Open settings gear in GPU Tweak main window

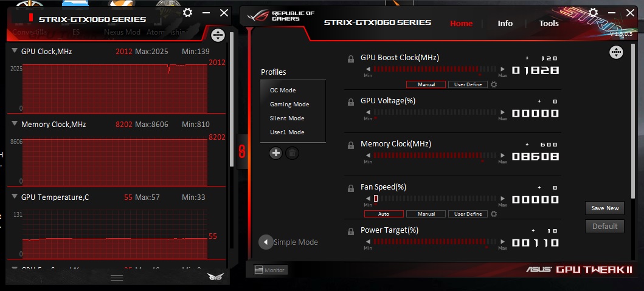pyautogui.click(x=593, y=13)
